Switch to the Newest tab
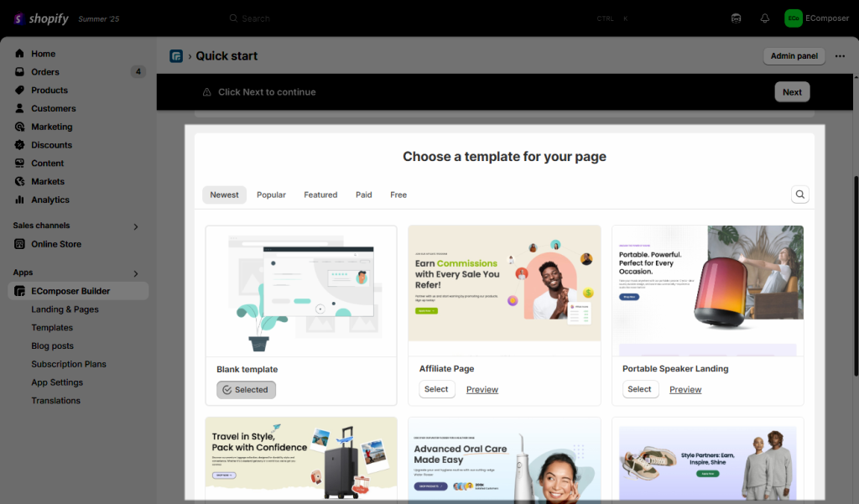 point(224,195)
